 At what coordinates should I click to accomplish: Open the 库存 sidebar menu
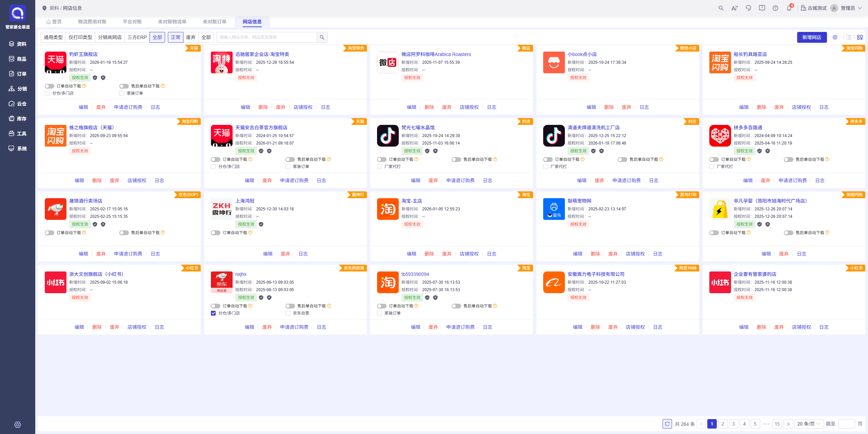(18, 118)
